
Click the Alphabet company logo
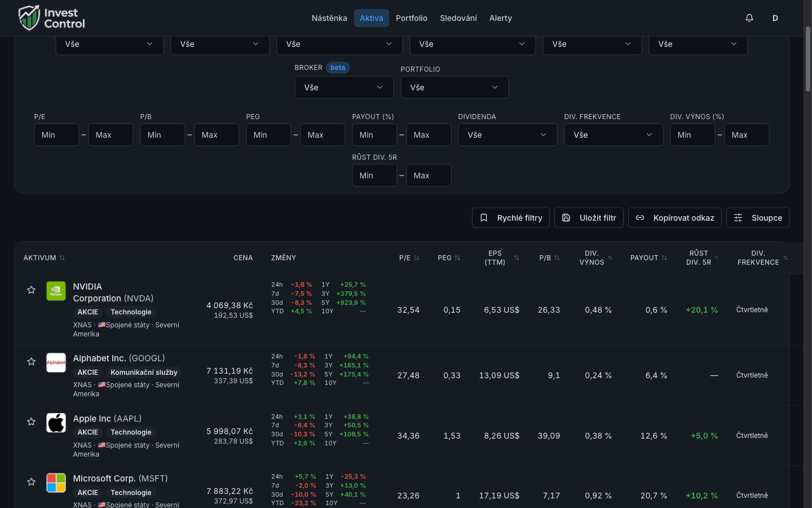pos(56,362)
